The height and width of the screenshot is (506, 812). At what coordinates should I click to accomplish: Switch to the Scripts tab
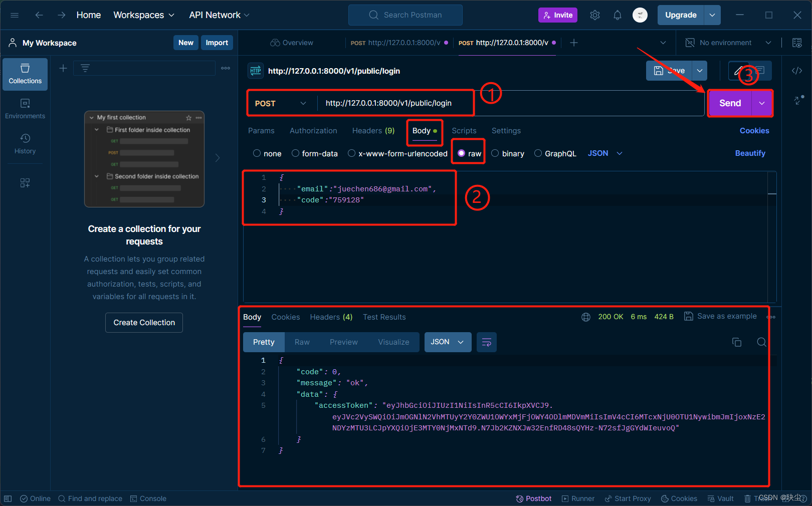(464, 131)
